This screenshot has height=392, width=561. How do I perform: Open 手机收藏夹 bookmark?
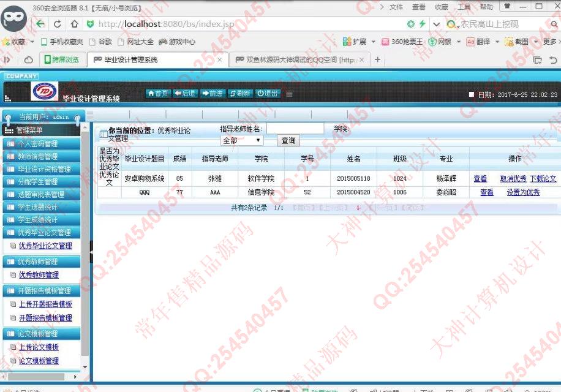coord(62,42)
